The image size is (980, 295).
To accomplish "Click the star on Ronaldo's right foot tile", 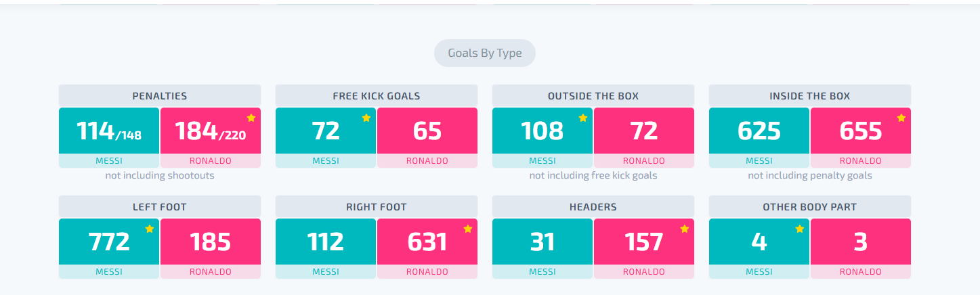I will click(x=468, y=229).
